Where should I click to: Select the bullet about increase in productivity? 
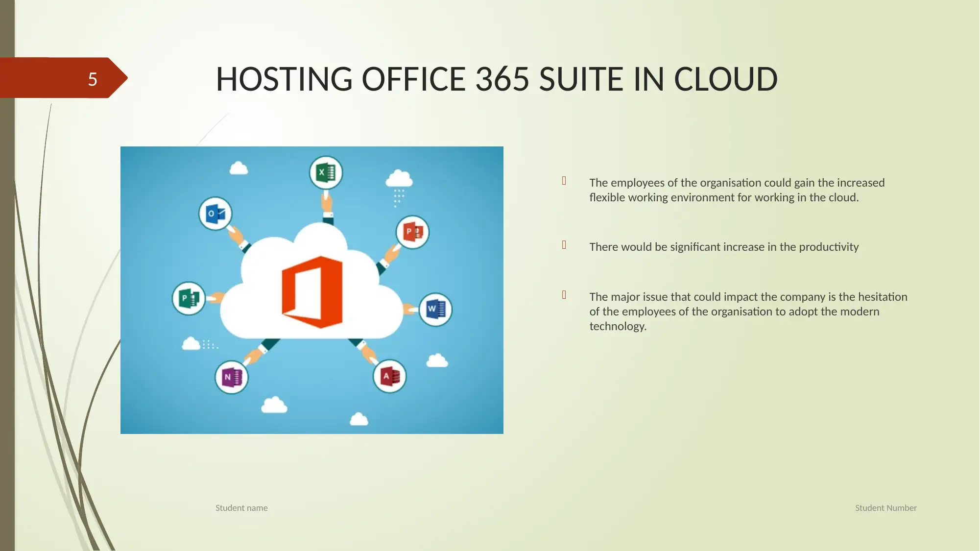pyautogui.click(x=724, y=247)
